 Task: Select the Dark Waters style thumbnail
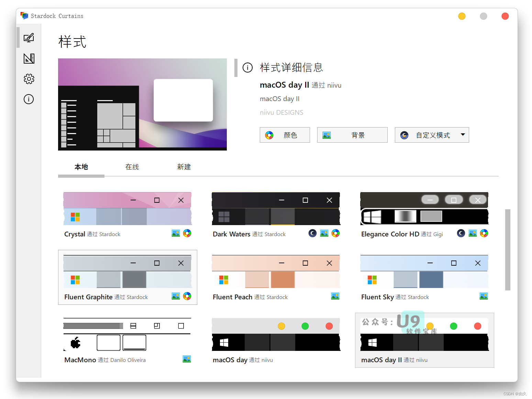[276, 209]
